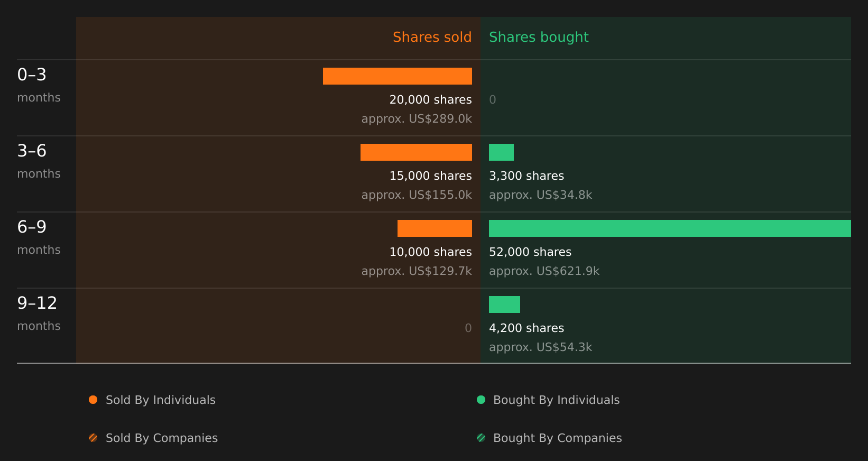Click the 9–12 months row label
Viewport: 868px width, 461px height.
pyautogui.click(x=39, y=314)
